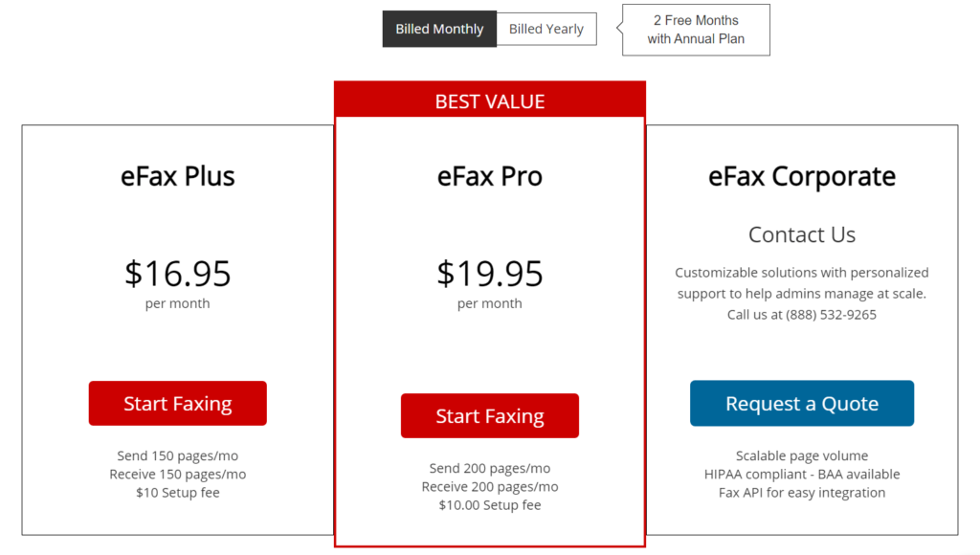Click Send 150 pages/mo text
Viewport: 980px width, 555px height.
click(x=177, y=455)
